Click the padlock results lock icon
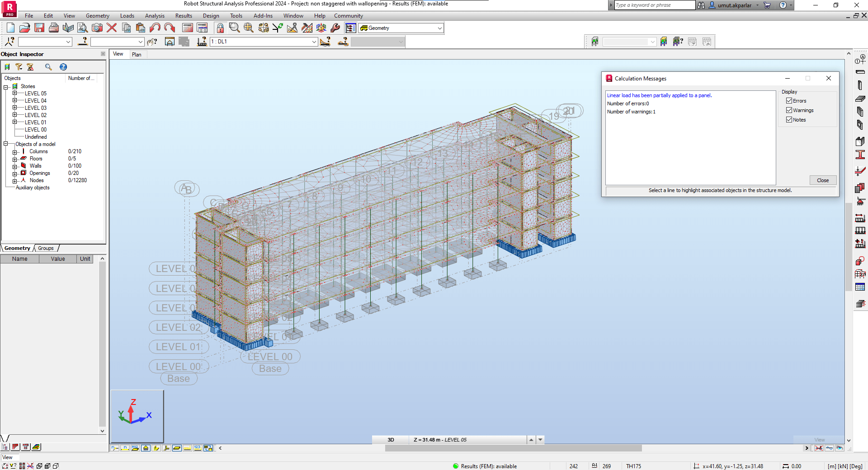 pos(220,28)
